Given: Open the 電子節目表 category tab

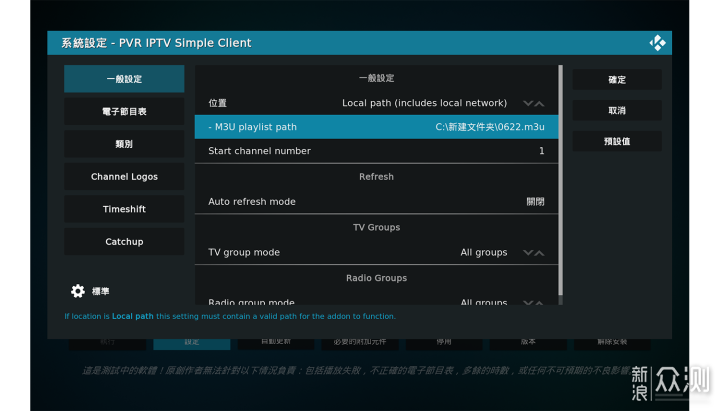Looking at the screenshot, I should pos(124,112).
